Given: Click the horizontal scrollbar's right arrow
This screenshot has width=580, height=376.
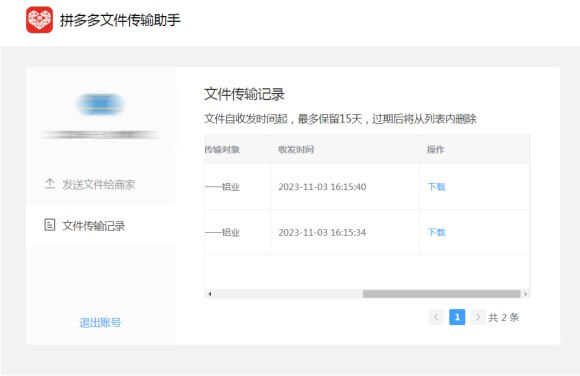Looking at the screenshot, I should [x=526, y=294].
